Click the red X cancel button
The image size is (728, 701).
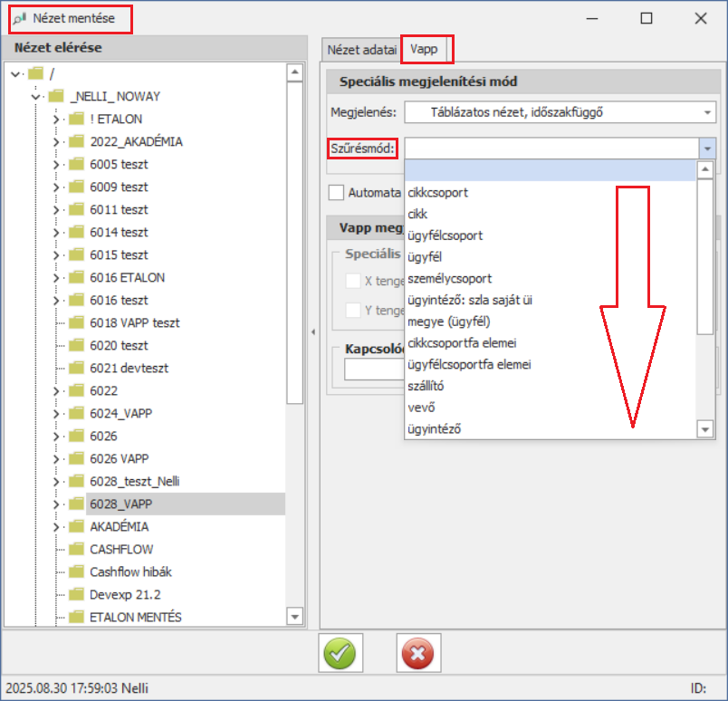pos(418,653)
